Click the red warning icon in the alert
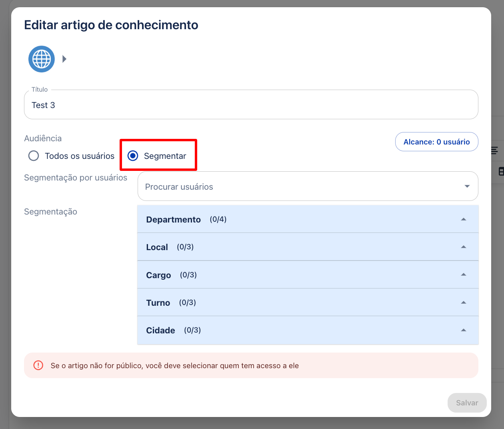 point(38,365)
